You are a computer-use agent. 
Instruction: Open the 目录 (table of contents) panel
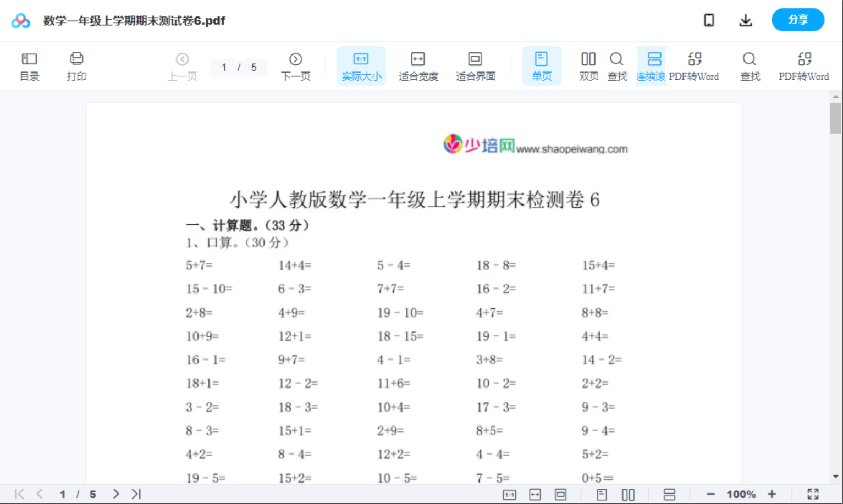point(29,65)
